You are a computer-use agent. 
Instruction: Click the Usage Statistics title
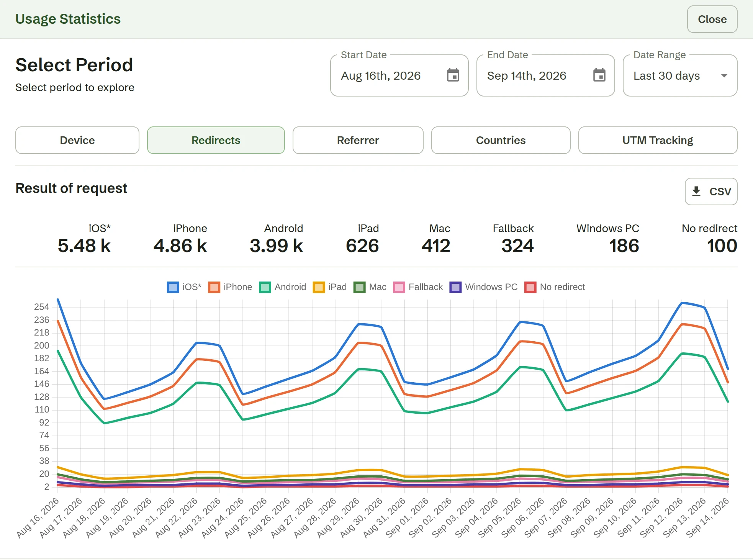pos(68,19)
